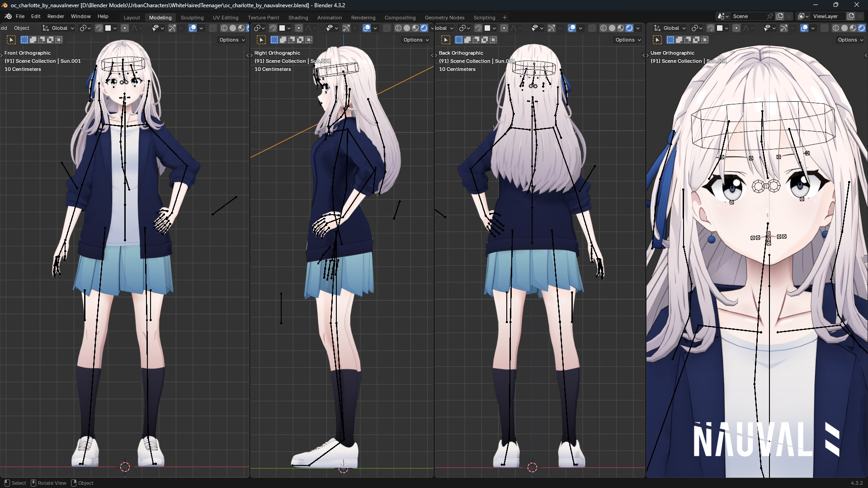Select box tool icon in Back Orthographic viewport
The image size is (868, 488).
pos(446,40)
